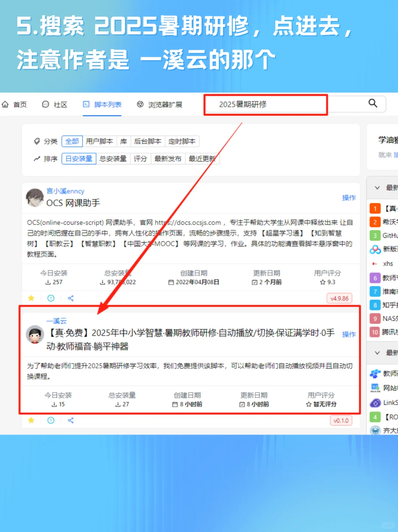The width and height of the screenshot is (398, 532).
Task: Visit the author link 一溪云
Action: coord(57,321)
